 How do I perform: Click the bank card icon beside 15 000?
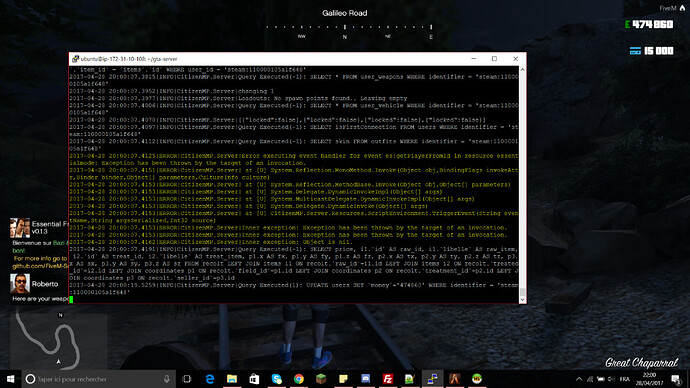click(635, 51)
